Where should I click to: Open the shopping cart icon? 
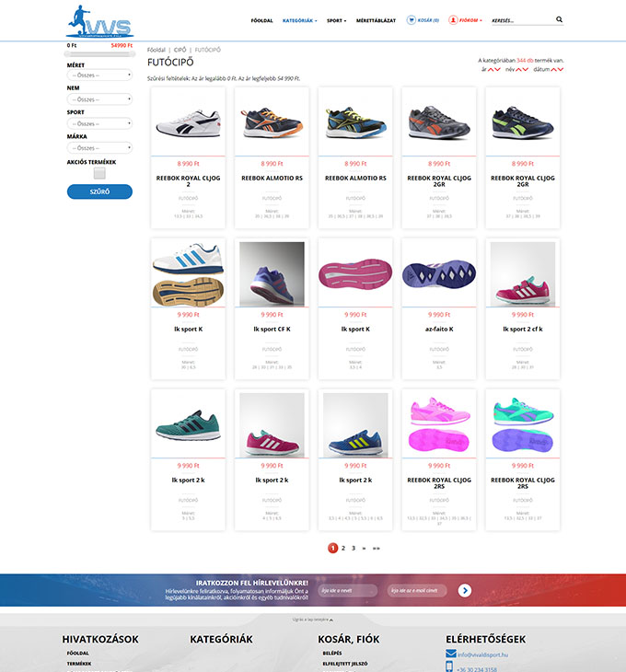click(x=411, y=20)
